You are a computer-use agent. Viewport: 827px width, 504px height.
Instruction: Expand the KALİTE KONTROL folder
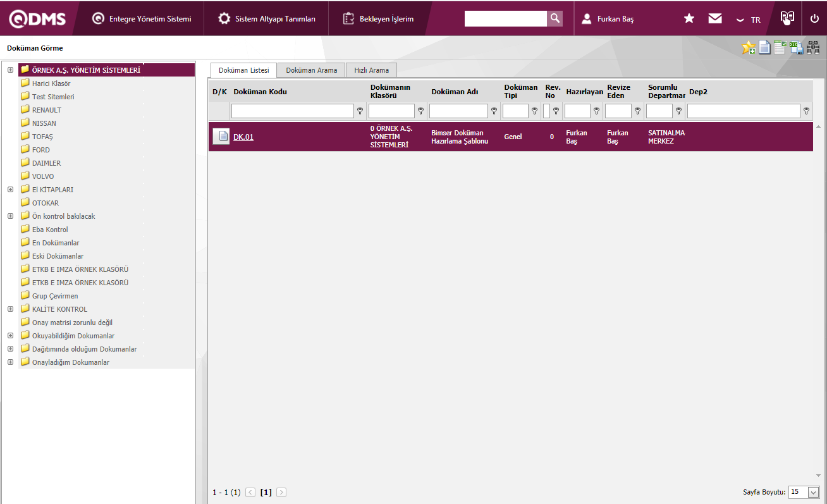[x=10, y=309]
